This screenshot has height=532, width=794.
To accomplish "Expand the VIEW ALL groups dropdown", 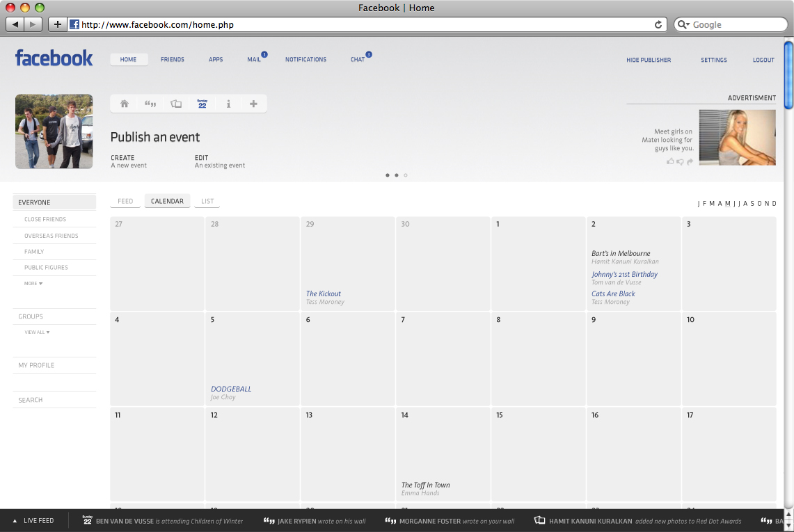I will pos(37,332).
